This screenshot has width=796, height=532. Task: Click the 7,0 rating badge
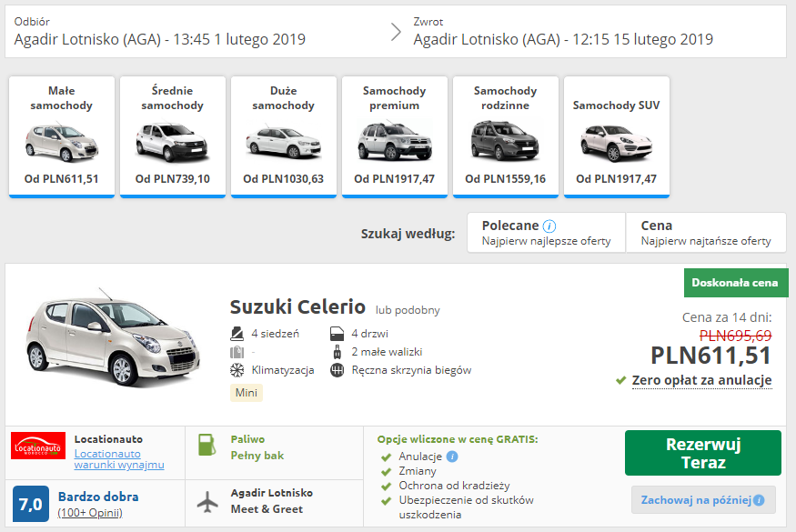(30, 504)
